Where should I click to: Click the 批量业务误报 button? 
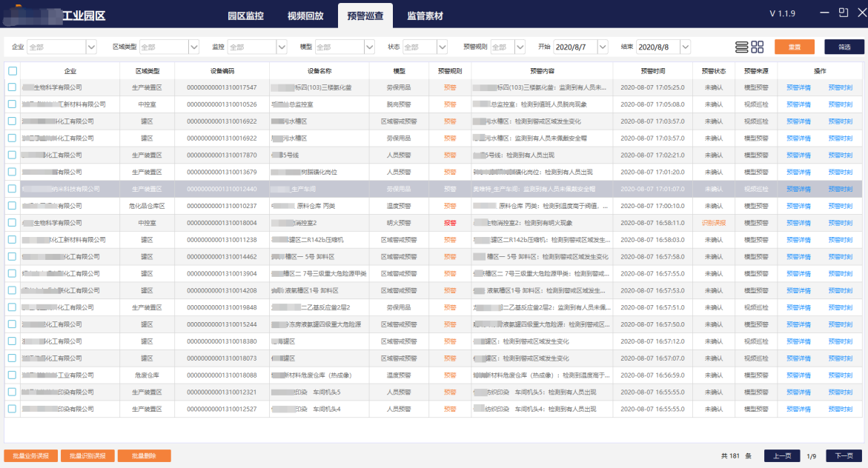(30, 455)
